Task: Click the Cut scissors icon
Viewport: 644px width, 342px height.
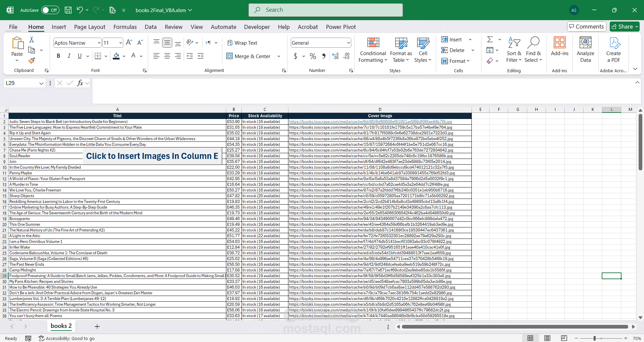Action: click(32, 40)
